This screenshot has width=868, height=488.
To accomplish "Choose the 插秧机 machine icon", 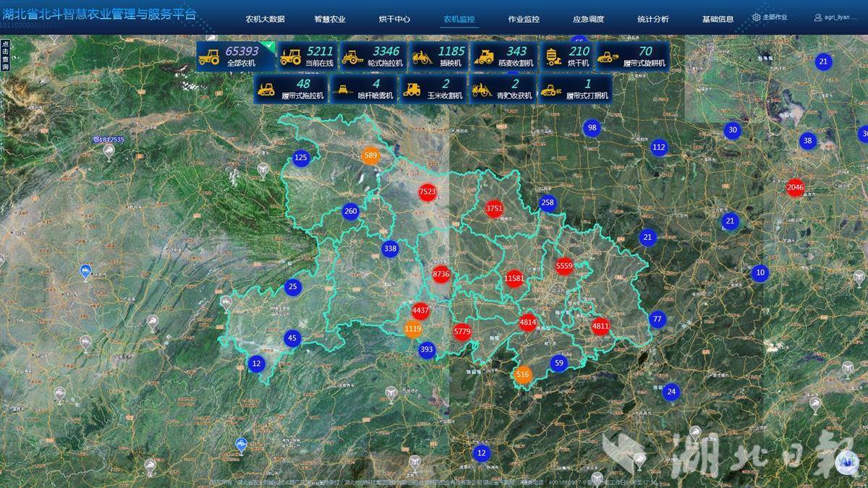I will click(x=422, y=56).
